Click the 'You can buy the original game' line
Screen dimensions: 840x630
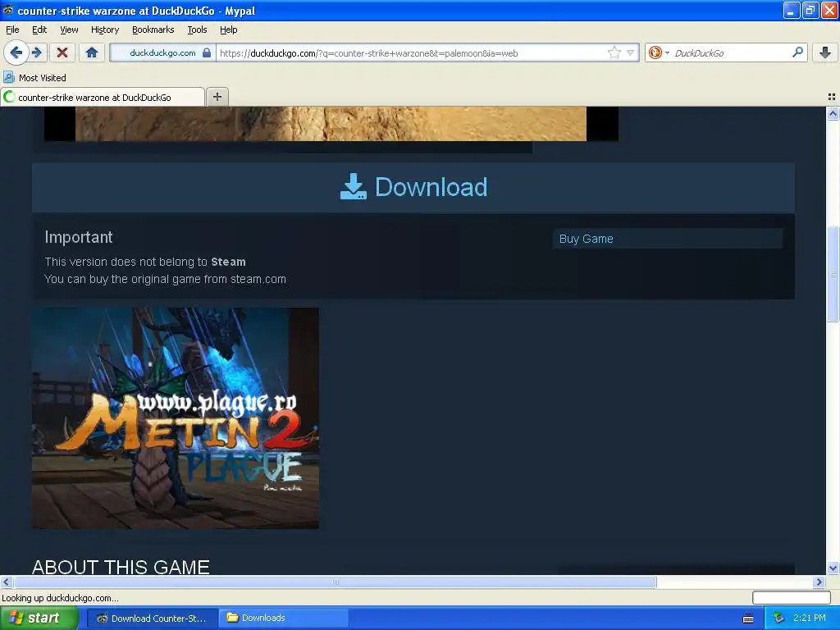pyautogui.click(x=165, y=279)
